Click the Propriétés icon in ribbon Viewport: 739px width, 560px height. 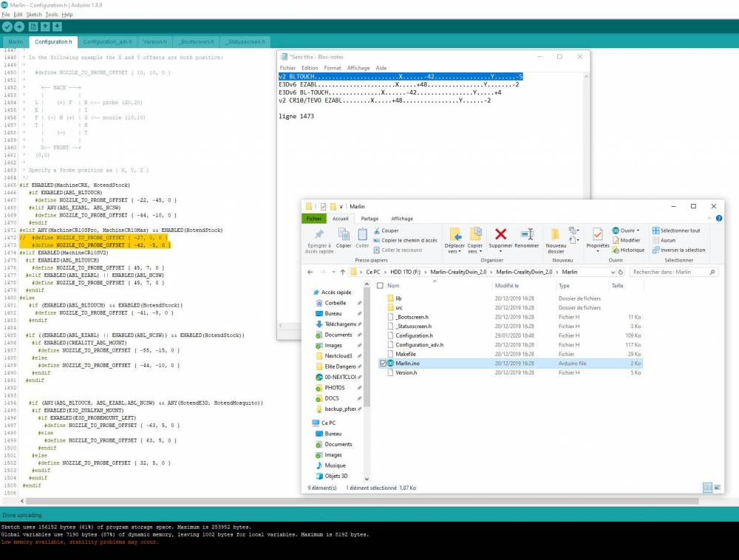click(x=598, y=234)
